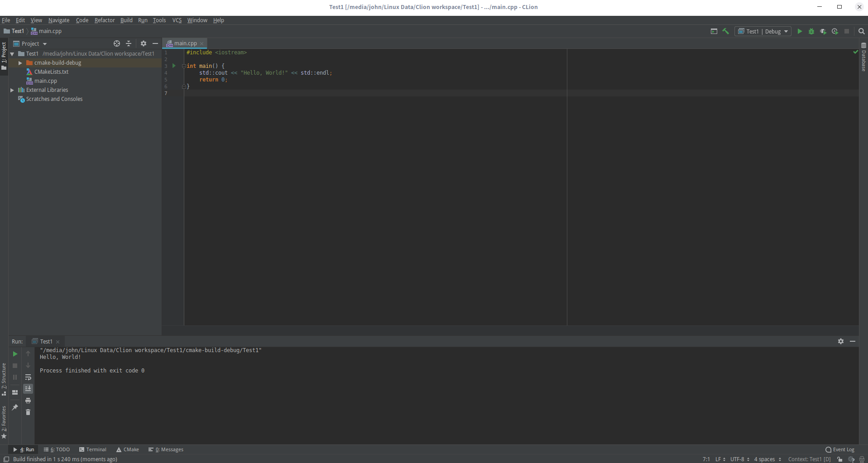The image size is (868, 463).
Task: Open Project panel settings gear
Action: [144, 43]
